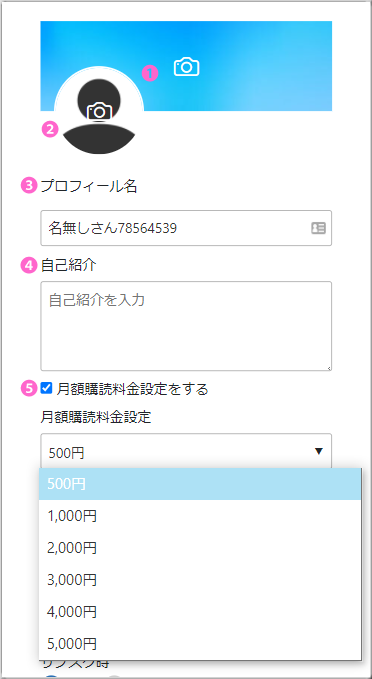Pick the 3,000円 subscription price
The image size is (372, 679).
point(200,580)
